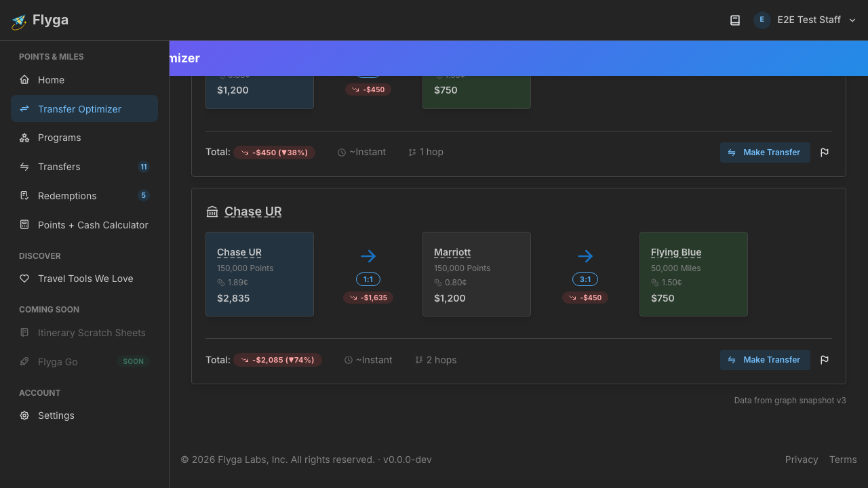Click the Programs shapes icon
Screen dimensions: 868x488
[x=24, y=138]
